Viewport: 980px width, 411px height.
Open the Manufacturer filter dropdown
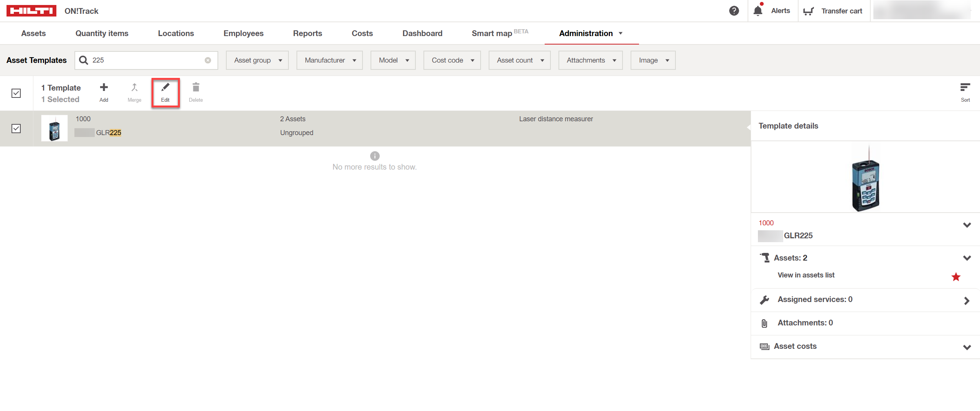329,60
